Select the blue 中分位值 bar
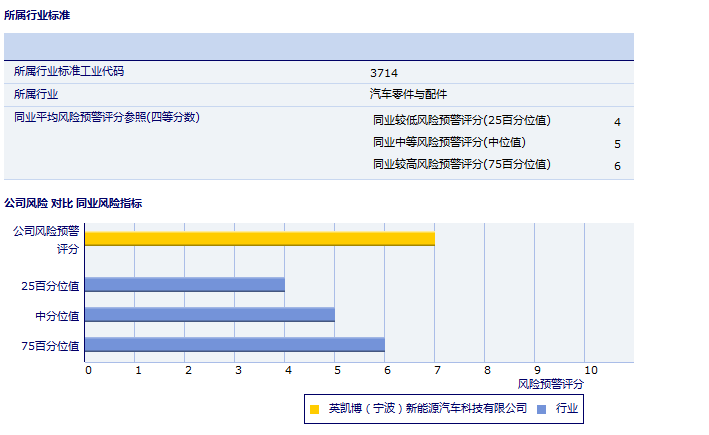 click(x=210, y=315)
